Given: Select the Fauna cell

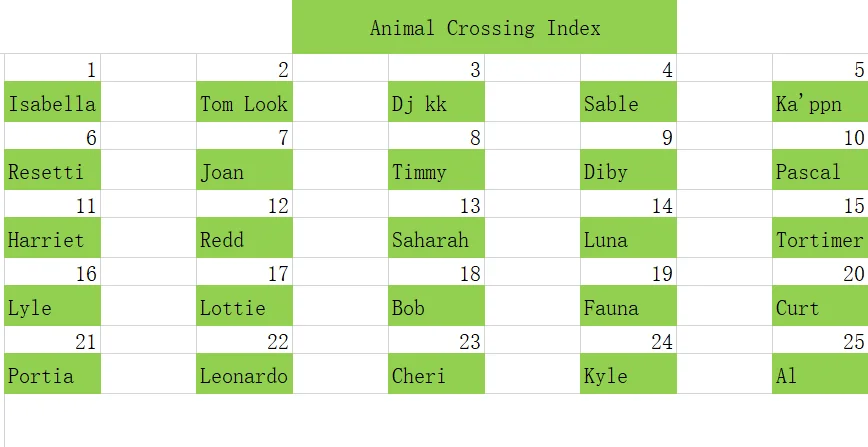Looking at the screenshot, I should [x=628, y=306].
